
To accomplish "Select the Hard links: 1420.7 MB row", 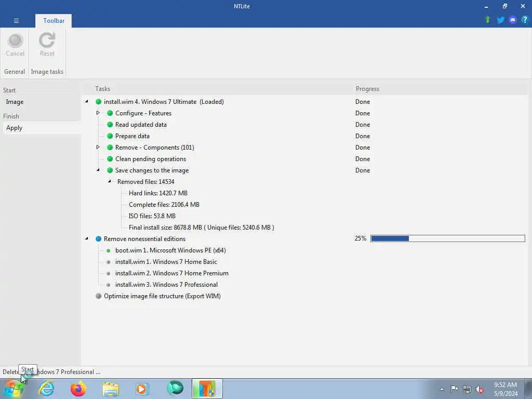I will pyautogui.click(x=158, y=193).
